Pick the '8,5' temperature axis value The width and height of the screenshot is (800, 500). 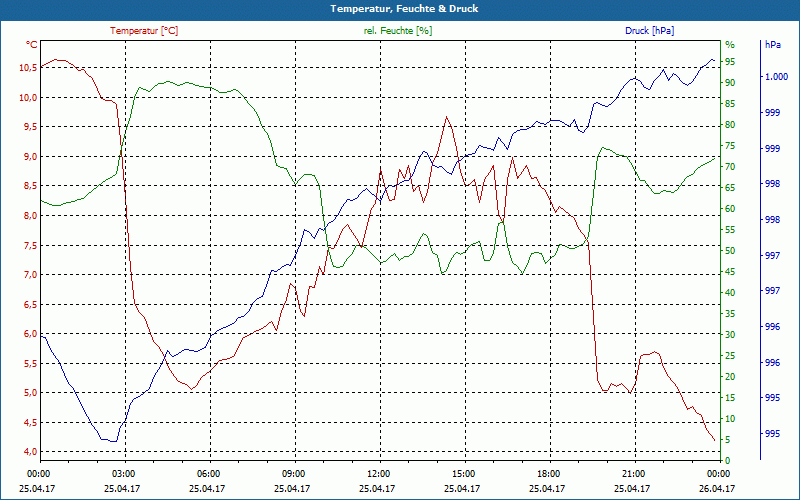pyautogui.click(x=31, y=186)
